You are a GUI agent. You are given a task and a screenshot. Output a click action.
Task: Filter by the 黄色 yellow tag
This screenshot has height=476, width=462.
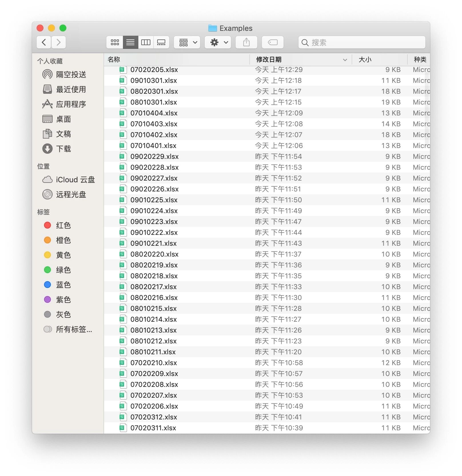pyautogui.click(x=57, y=255)
